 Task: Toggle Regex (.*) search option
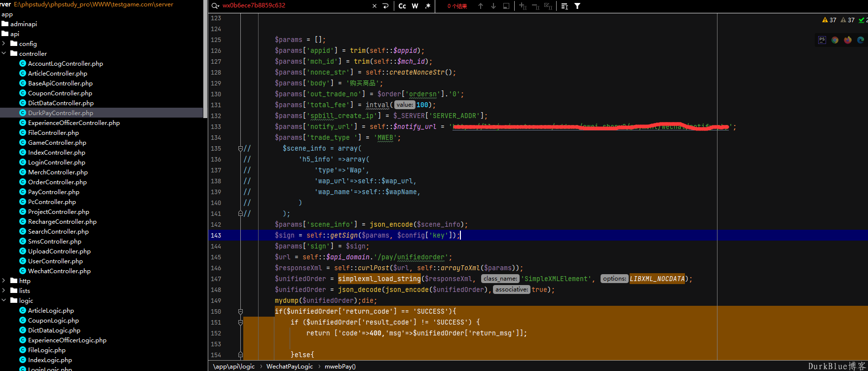(427, 6)
